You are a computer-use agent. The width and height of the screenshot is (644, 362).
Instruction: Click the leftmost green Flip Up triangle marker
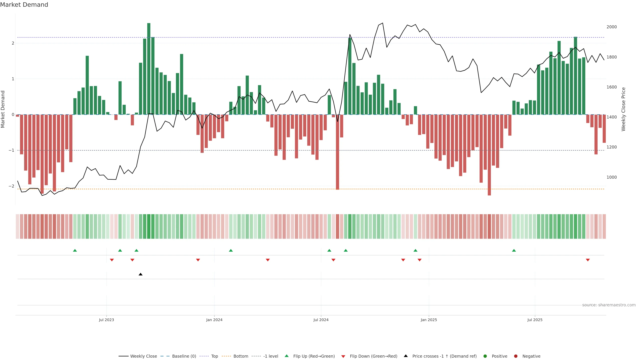tap(75, 250)
